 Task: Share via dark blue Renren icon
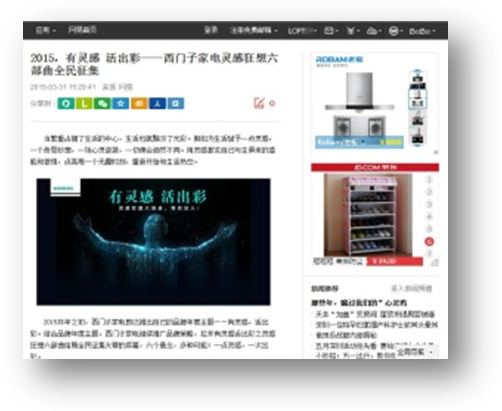pos(157,103)
